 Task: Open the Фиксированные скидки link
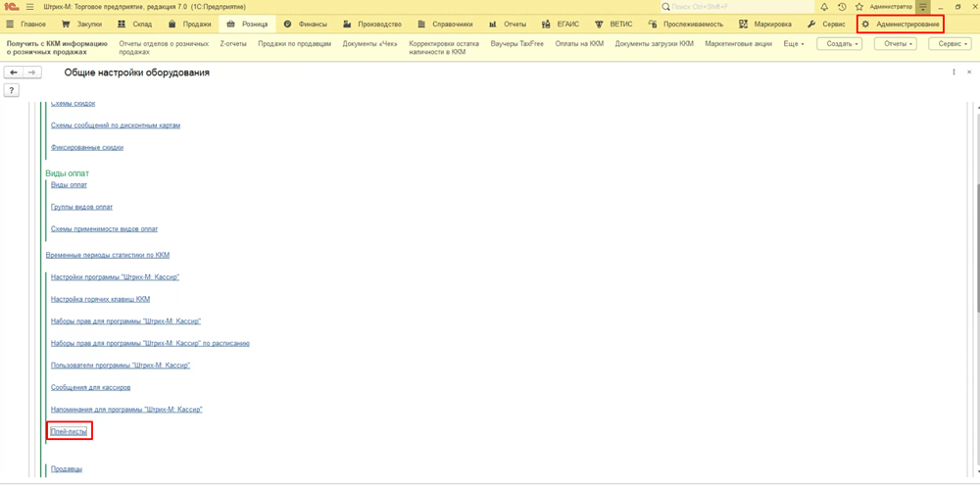tap(87, 147)
